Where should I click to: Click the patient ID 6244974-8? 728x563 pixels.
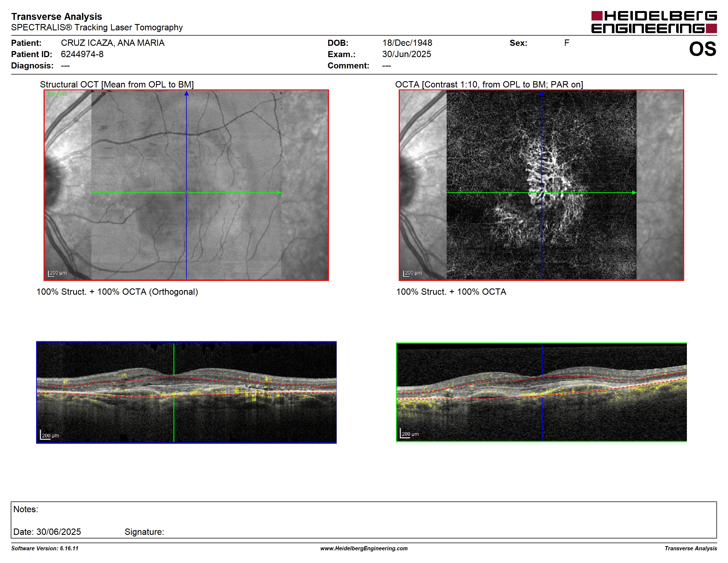pyautogui.click(x=82, y=54)
